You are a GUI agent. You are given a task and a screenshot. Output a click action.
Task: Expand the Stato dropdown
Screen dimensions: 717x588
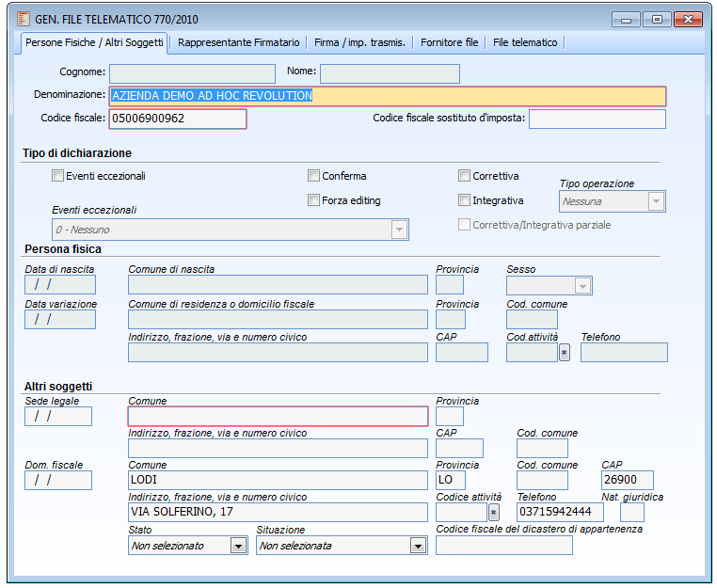238,546
